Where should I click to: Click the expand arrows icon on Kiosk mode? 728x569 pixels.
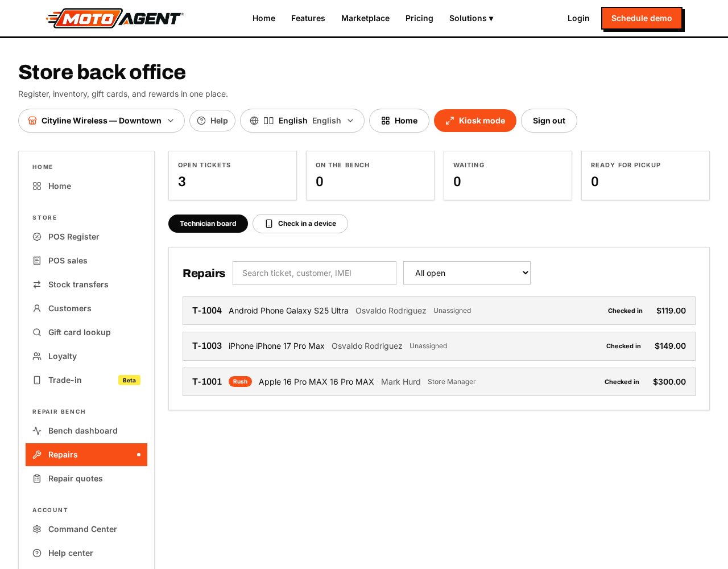450,121
